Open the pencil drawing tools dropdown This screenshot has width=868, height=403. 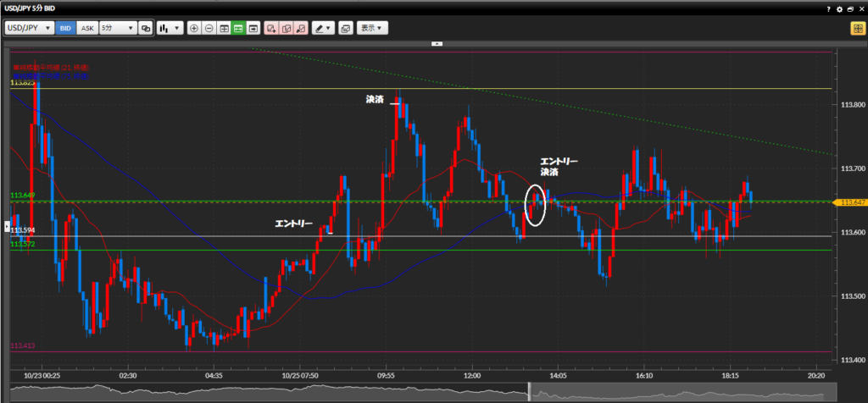point(323,28)
